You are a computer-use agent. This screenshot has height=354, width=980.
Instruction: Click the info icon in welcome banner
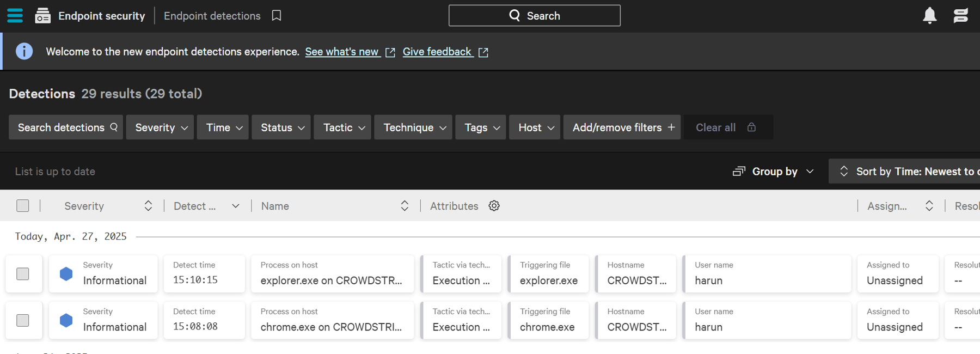pyautogui.click(x=24, y=51)
